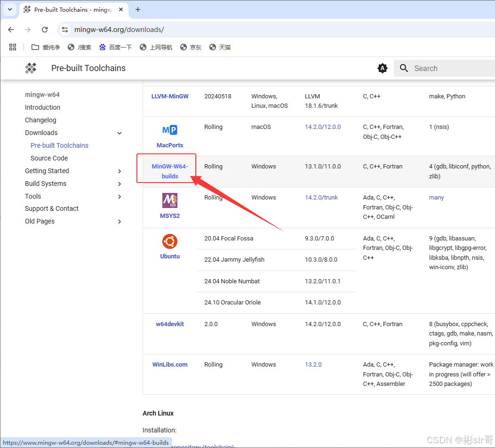Open the 京东 bookmark
The height and width of the screenshot is (448, 495).
191,47
